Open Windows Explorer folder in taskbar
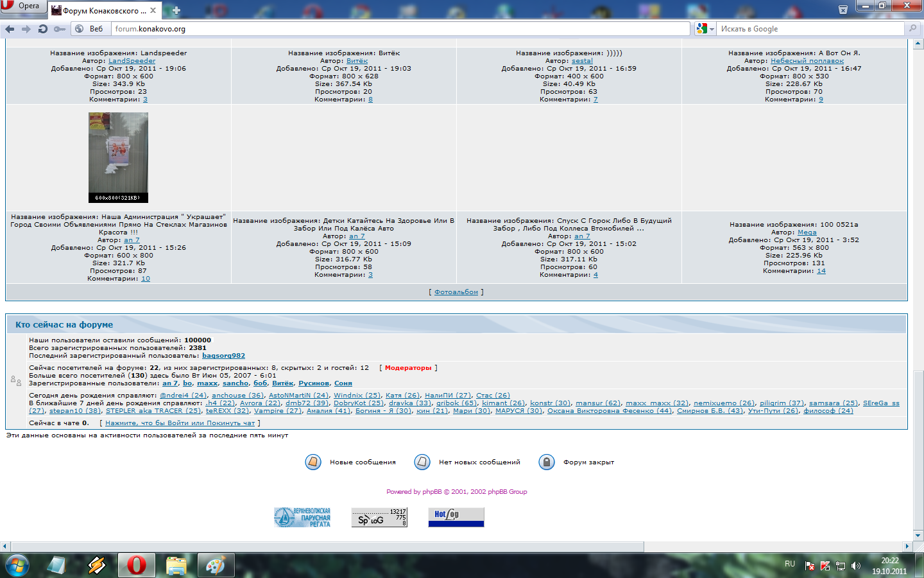This screenshot has width=924, height=578. pyautogui.click(x=176, y=565)
